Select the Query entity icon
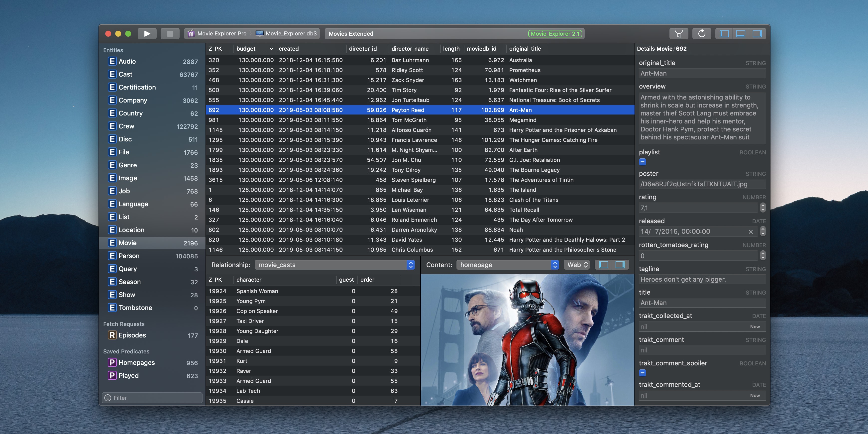Screen dimensions: 868x434 click(x=112, y=269)
